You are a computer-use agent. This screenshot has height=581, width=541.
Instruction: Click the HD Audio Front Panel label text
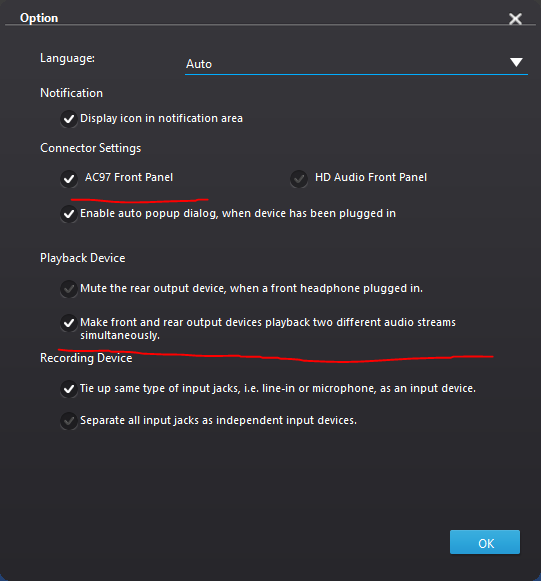click(371, 177)
